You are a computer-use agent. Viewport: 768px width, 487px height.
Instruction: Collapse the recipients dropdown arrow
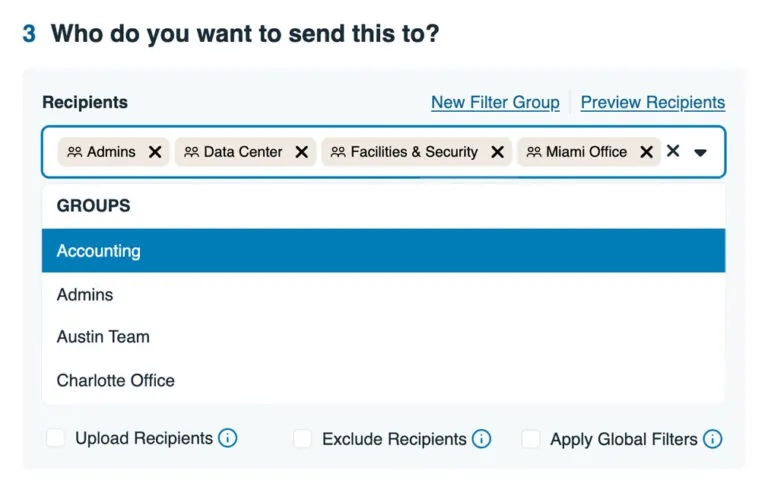click(701, 153)
